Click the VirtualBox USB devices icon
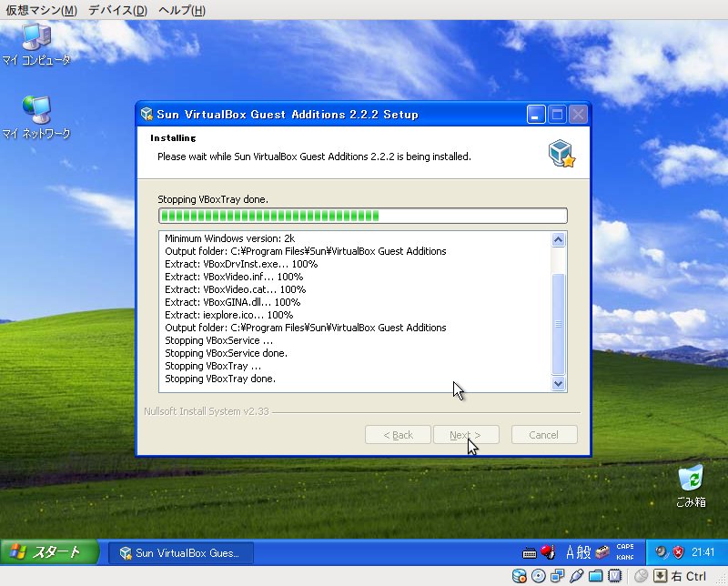Image resolution: width=728 pixels, height=586 pixels. [576, 576]
